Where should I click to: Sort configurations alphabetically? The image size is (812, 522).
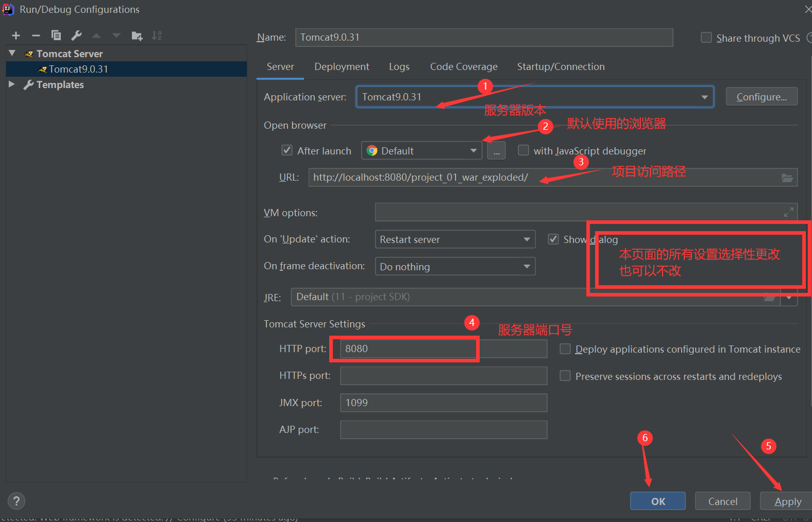[157, 36]
